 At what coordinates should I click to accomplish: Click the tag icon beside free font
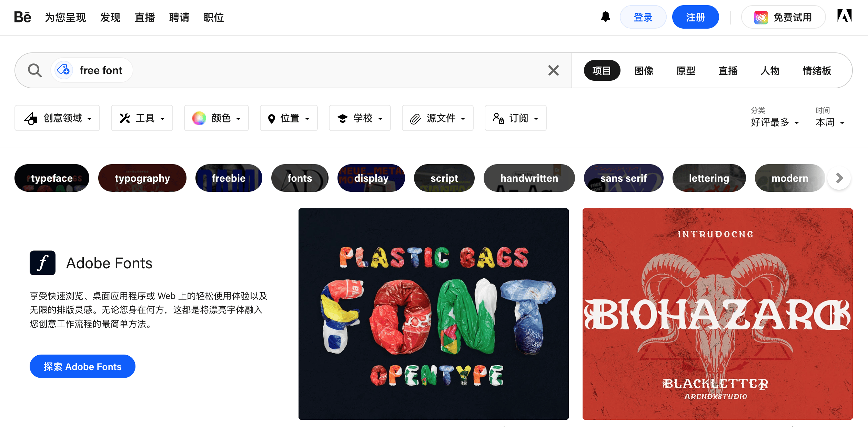[x=63, y=70]
